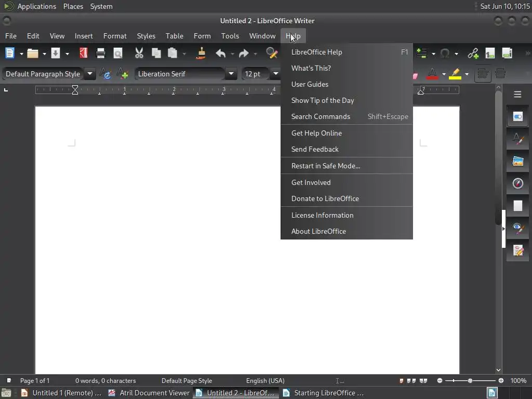Open New document dropdown arrow
This screenshot has width=532, height=399.
point(21,54)
